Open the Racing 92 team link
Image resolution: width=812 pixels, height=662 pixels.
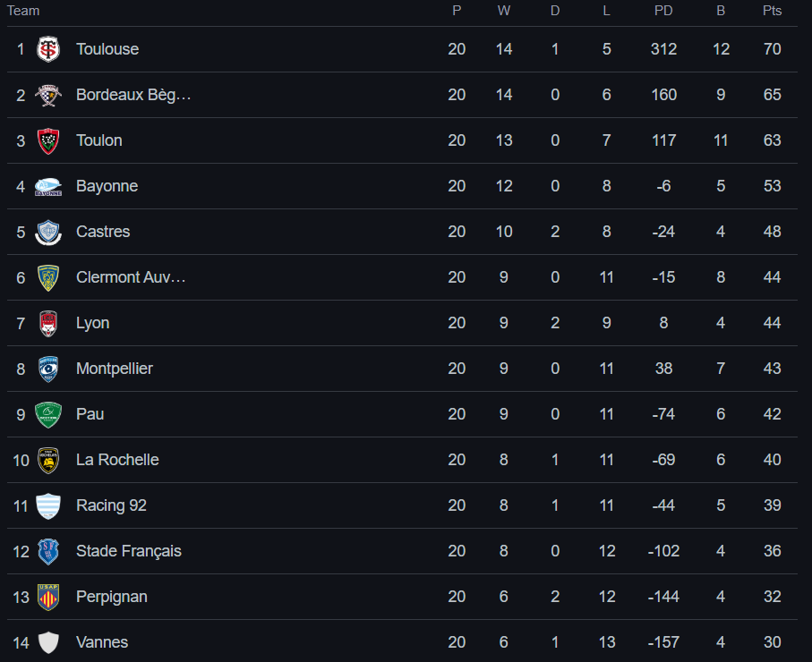[x=111, y=505]
